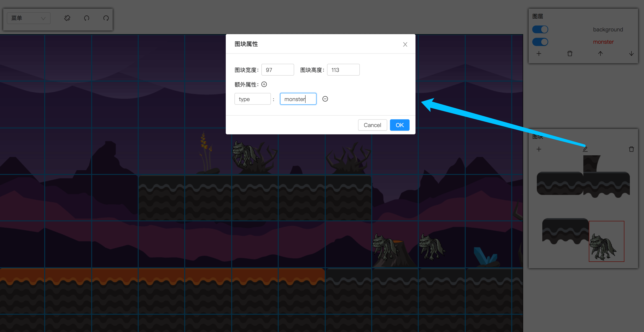This screenshot has height=332, width=644.
Task: Add a new extra attribute row
Action: pyautogui.click(x=264, y=84)
